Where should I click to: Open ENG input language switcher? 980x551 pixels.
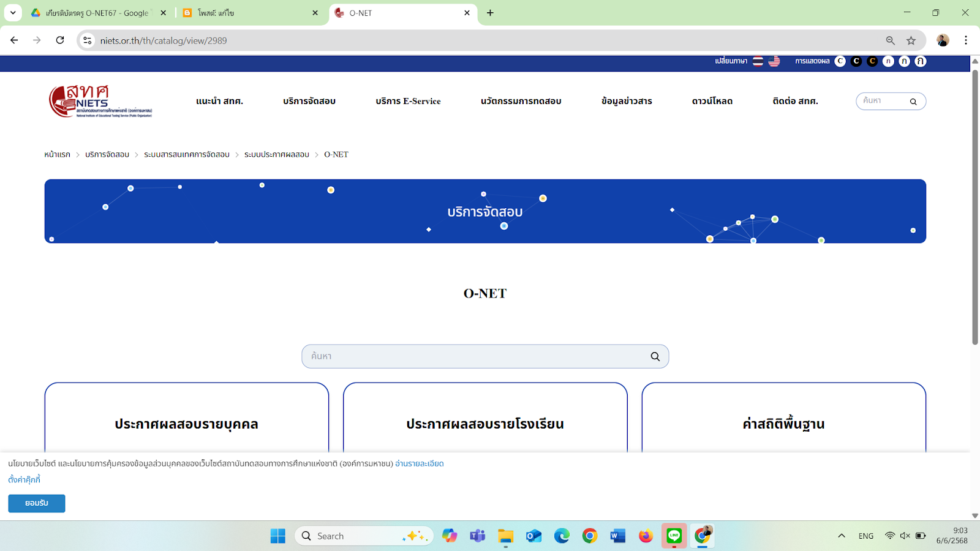(x=866, y=536)
